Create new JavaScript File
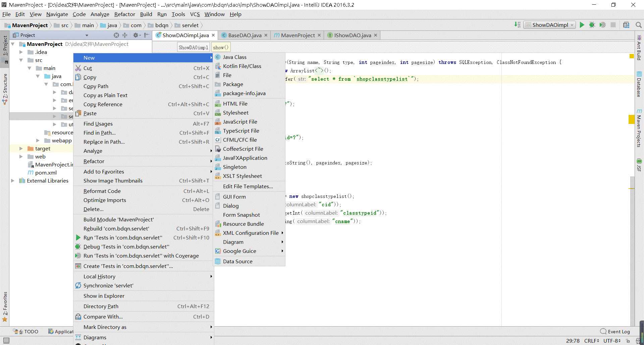This screenshot has width=644, height=345. point(249,122)
